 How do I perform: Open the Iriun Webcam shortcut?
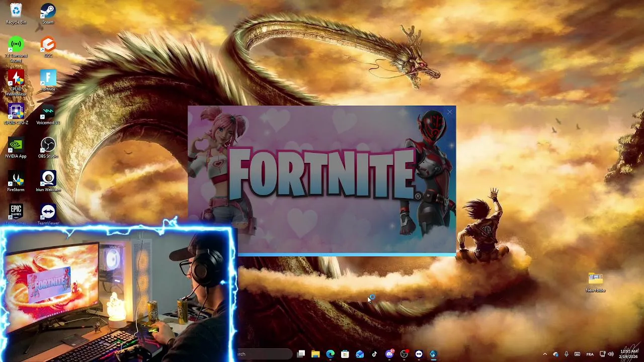tap(48, 181)
